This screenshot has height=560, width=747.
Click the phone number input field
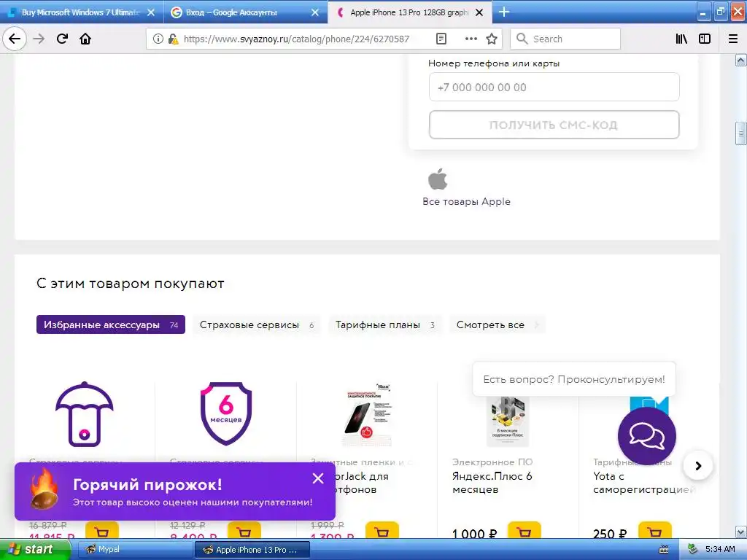pyautogui.click(x=554, y=87)
